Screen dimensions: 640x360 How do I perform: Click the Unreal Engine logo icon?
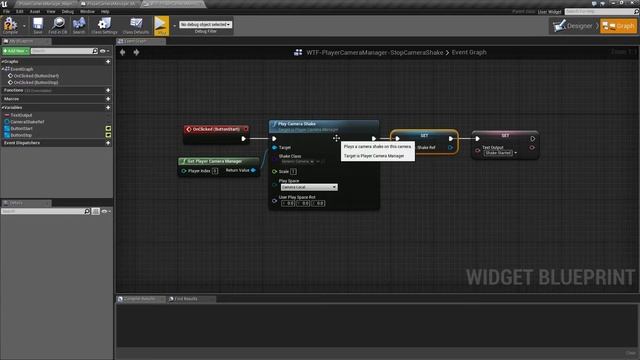point(4,4)
